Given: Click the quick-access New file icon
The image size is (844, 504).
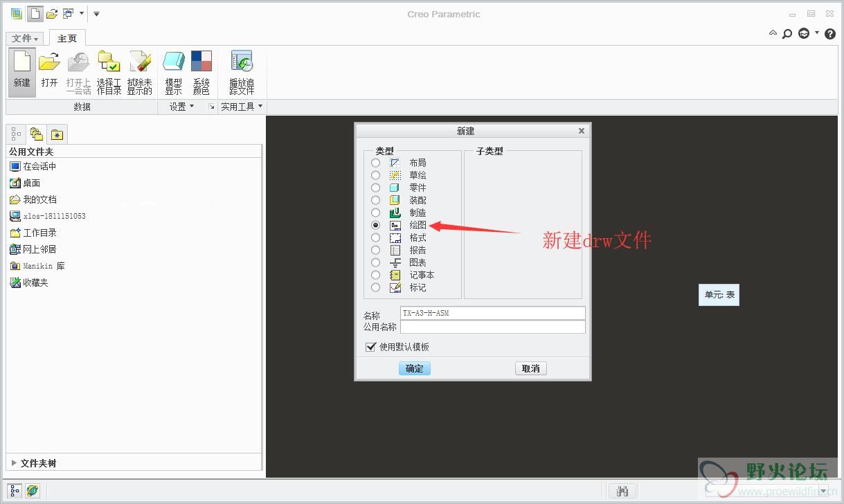Looking at the screenshot, I should tap(35, 14).
